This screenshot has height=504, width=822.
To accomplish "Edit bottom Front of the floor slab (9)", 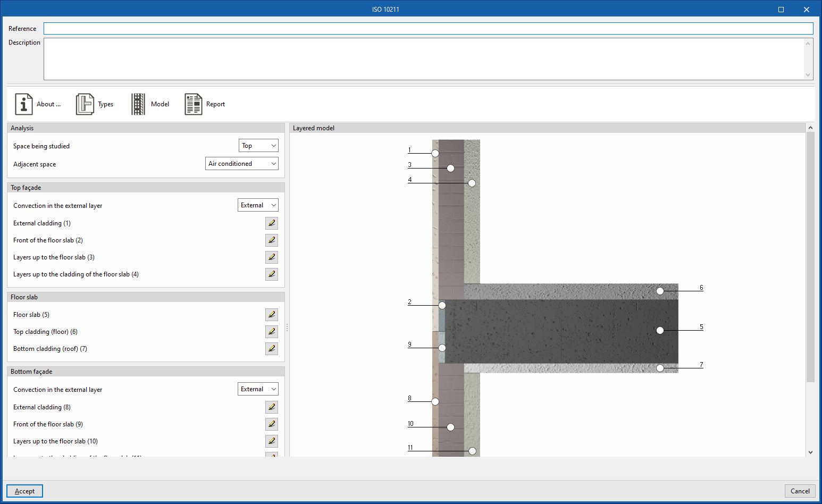I will 272,424.
